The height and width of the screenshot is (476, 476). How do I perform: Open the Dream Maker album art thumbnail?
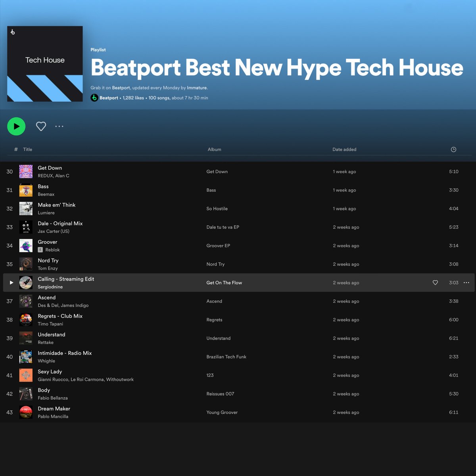tap(26, 412)
